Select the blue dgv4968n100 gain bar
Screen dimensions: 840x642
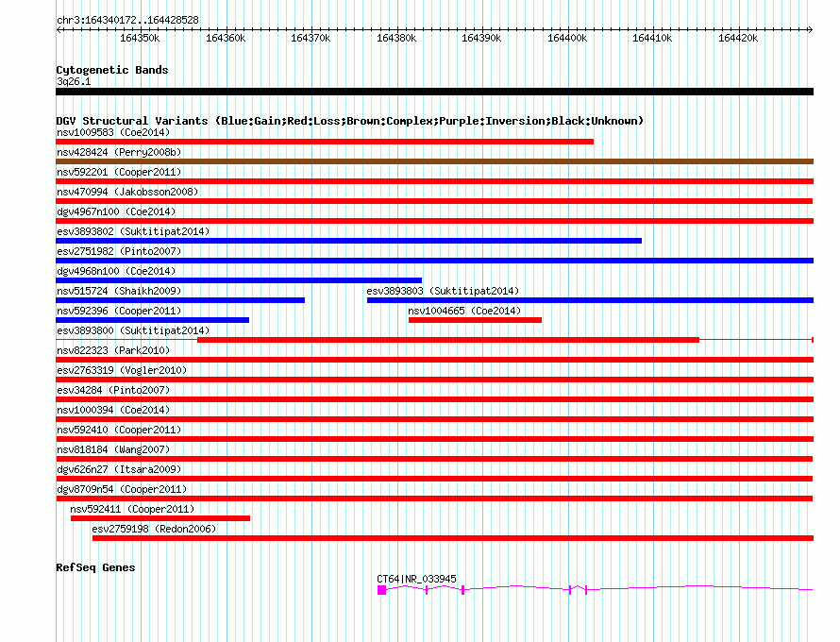click(x=239, y=280)
